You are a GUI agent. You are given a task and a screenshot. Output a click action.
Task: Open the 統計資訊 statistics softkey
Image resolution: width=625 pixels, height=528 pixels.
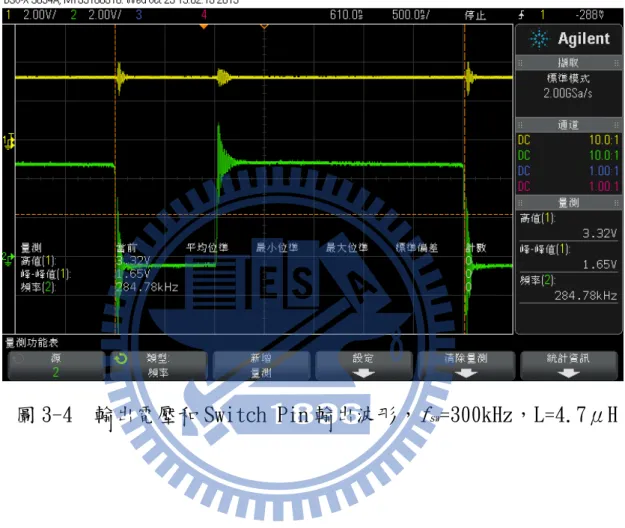point(568,365)
